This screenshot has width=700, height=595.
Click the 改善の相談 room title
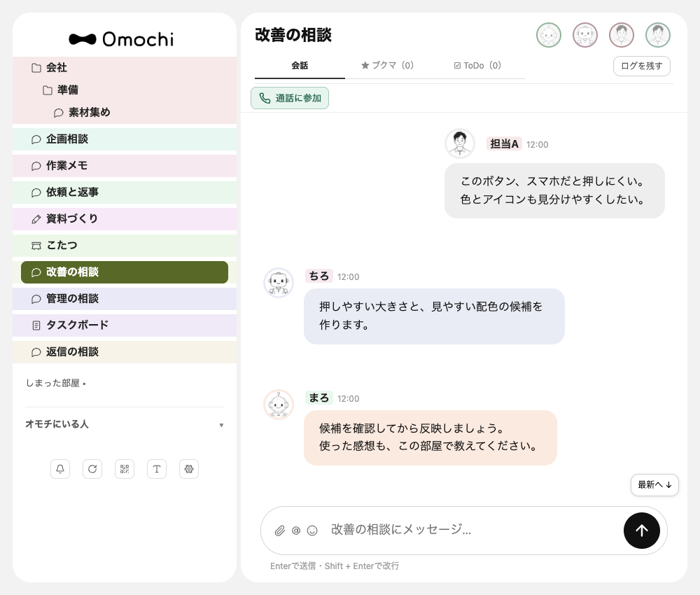pos(293,35)
